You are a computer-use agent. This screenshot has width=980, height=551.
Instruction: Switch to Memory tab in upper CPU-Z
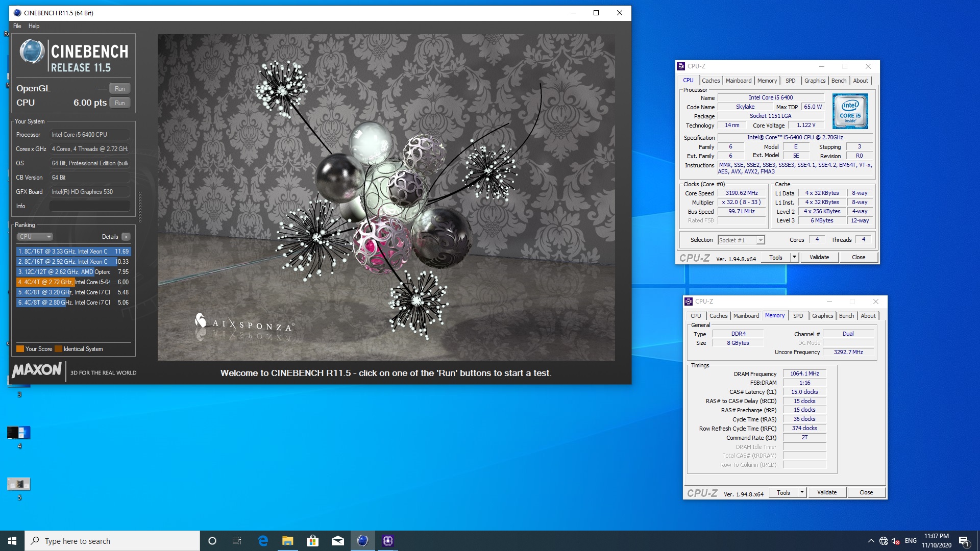pos(767,81)
